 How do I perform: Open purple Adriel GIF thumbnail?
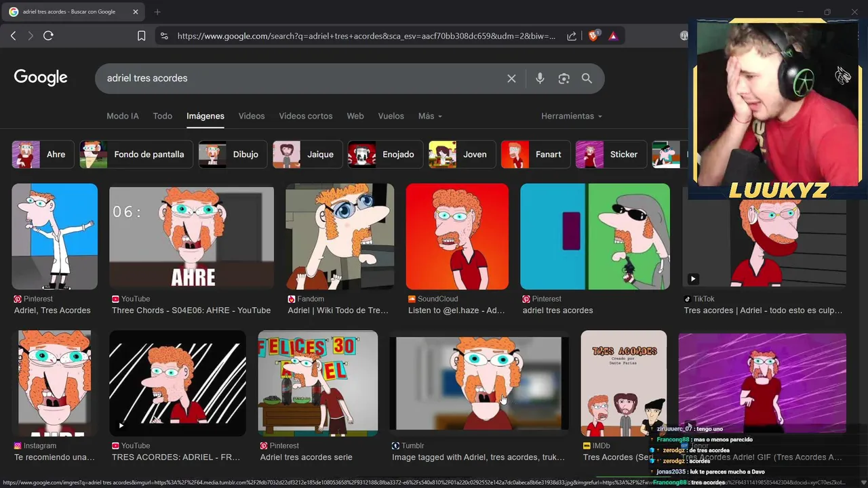tap(762, 383)
